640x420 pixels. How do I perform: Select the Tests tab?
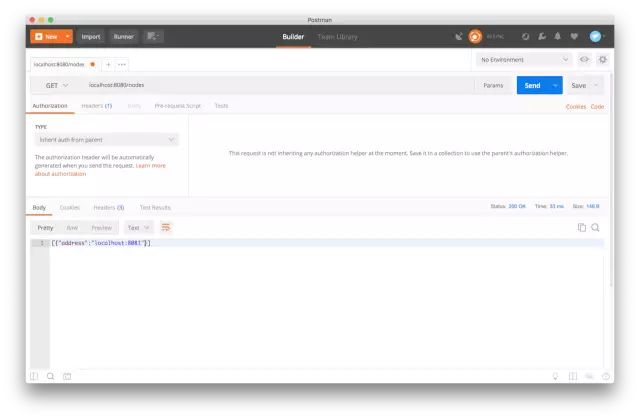pyautogui.click(x=221, y=106)
